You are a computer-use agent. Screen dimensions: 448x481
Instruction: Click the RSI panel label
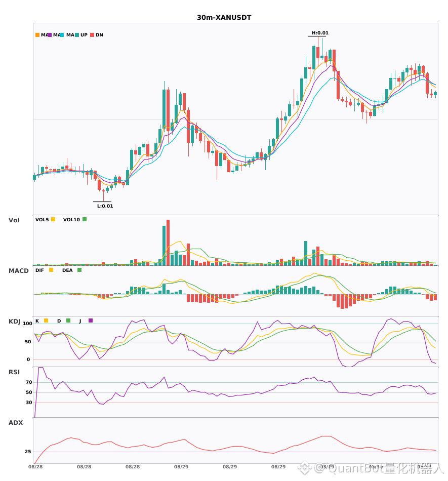(x=14, y=372)
